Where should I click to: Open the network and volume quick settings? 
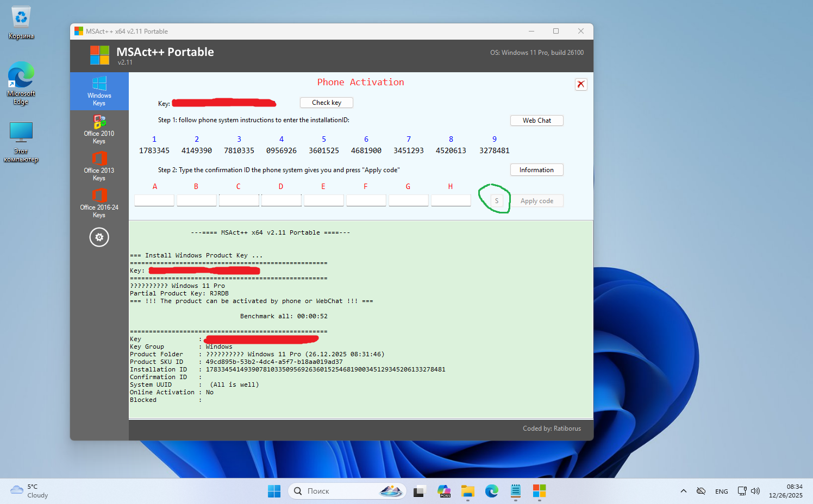749,491
